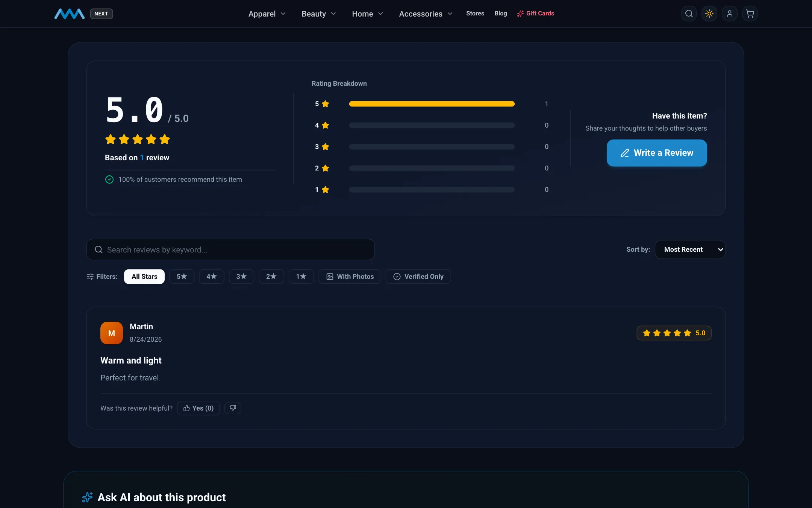Click the filters sliders icon

click(90, 277)
